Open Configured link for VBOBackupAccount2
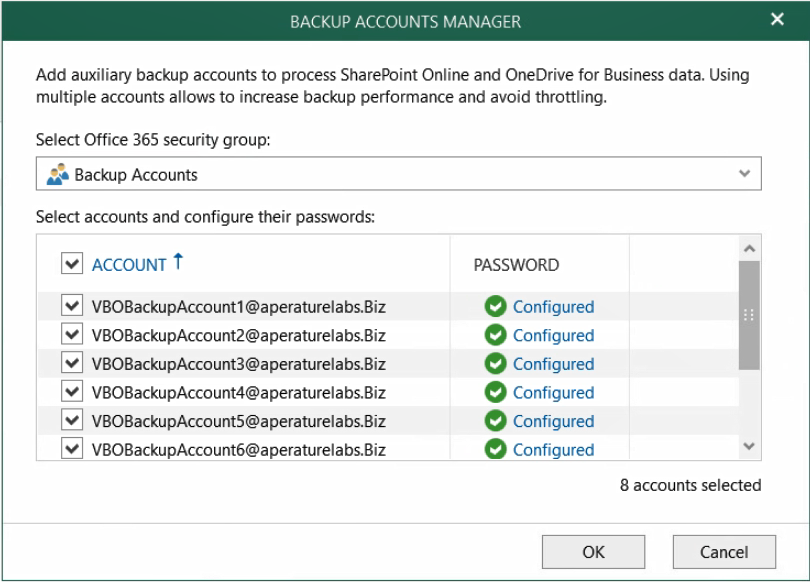This screenshot has height=582, width=810. 553,336
